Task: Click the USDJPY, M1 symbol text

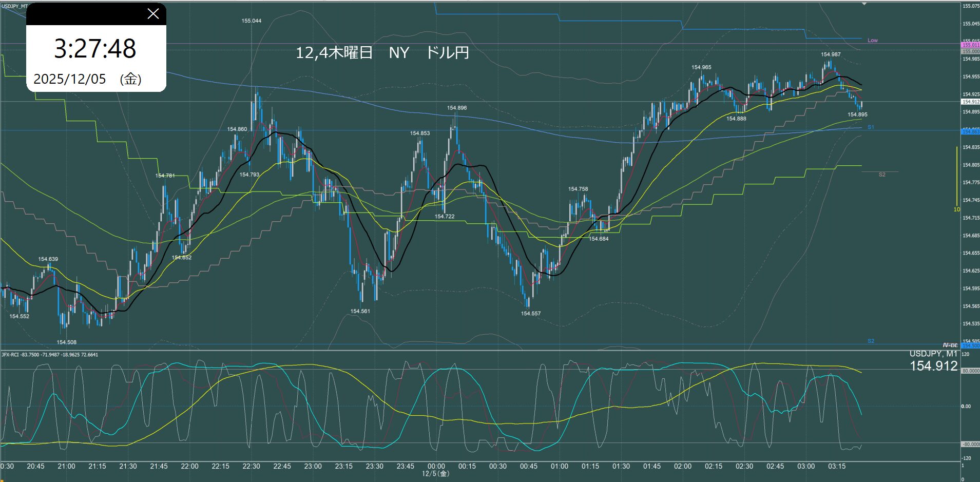Action: [x=933, y=354]
